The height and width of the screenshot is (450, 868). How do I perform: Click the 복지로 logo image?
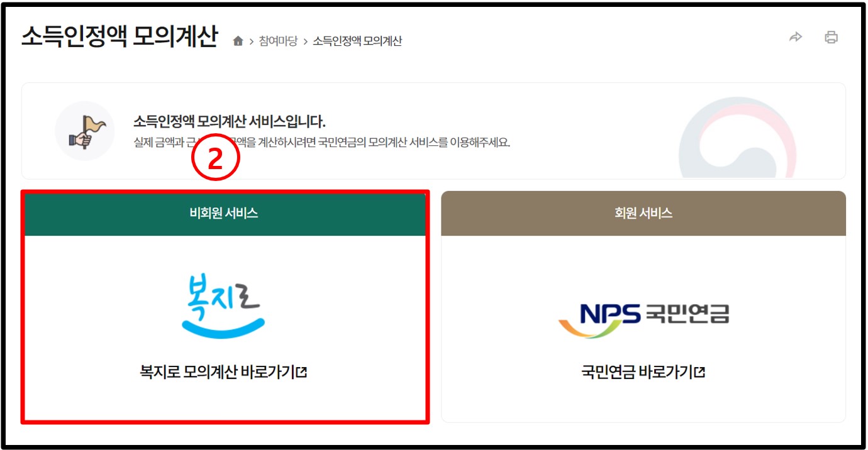pos(223,307)
